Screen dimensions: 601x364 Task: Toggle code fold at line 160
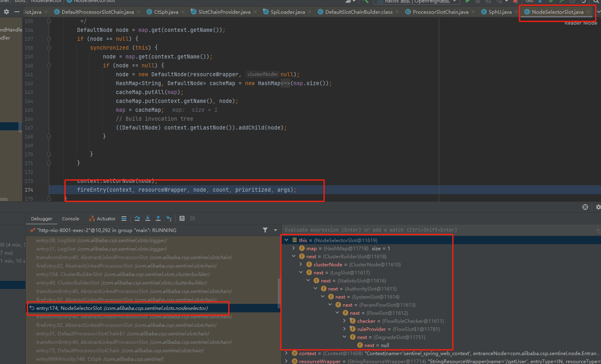click(x=49, y=65)
